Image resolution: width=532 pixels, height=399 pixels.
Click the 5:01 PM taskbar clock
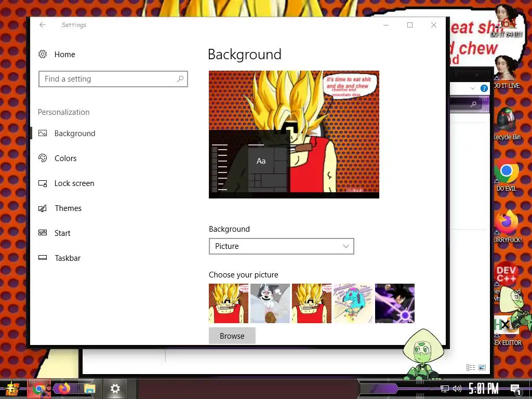pos(484,389)
